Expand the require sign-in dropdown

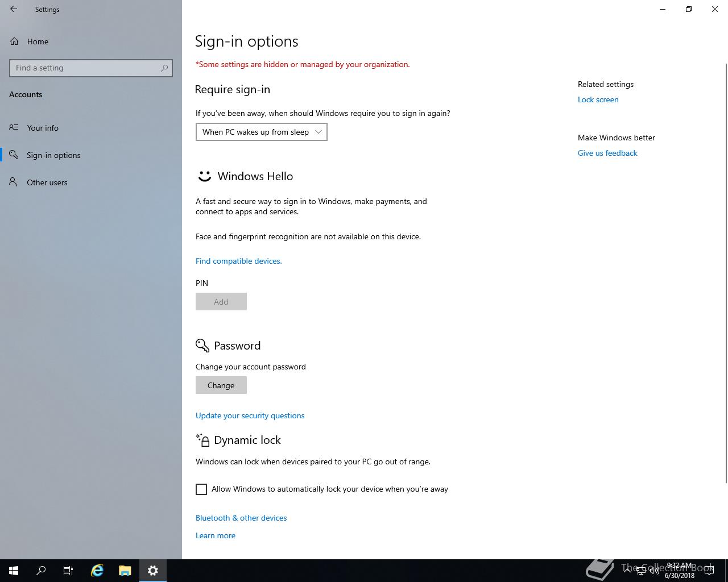pyautogui.click(x=261, y=132)
